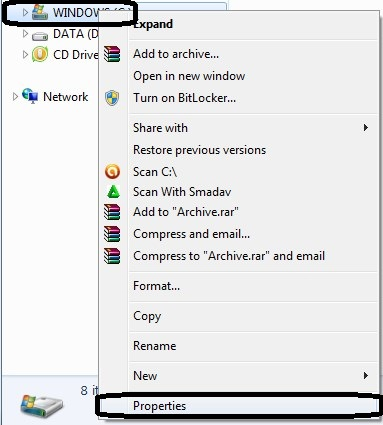The height and width of the screenshot is (425, 383).
Task: Select Copy in the context menu
Action: [239, 316]
